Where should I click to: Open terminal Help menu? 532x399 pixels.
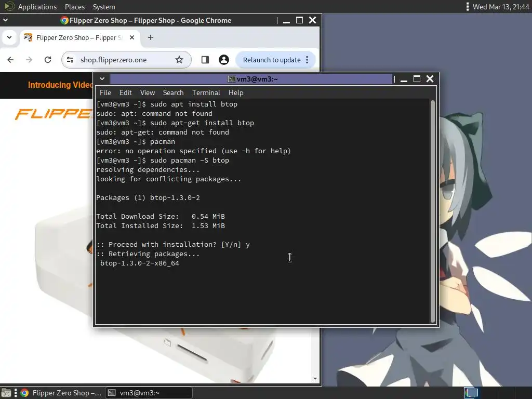236,92
